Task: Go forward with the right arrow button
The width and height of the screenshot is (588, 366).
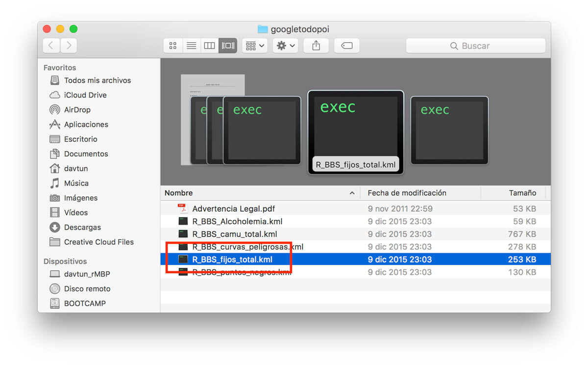Action: (x=69, y=46)
